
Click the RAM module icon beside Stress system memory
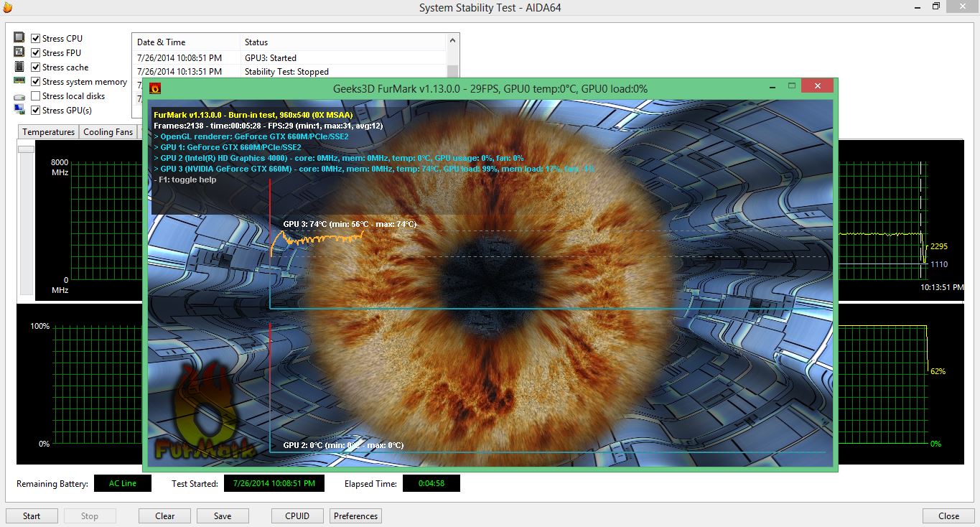tap(19, 81)
